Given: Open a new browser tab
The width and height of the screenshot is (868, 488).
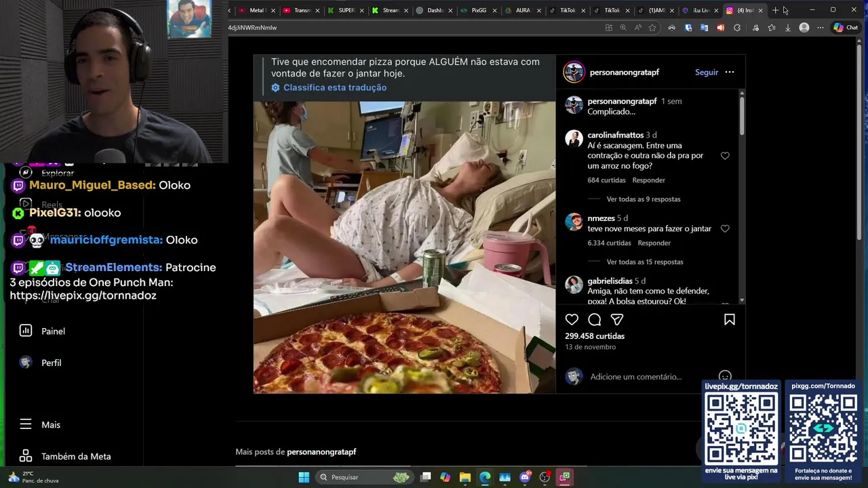Looking at the screenshot, I should (x=775, y=10).
